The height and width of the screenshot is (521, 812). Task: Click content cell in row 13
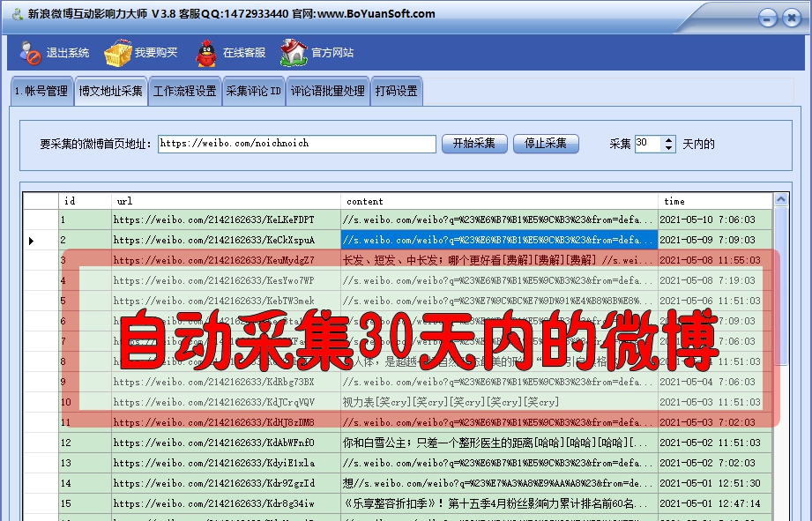499,463
